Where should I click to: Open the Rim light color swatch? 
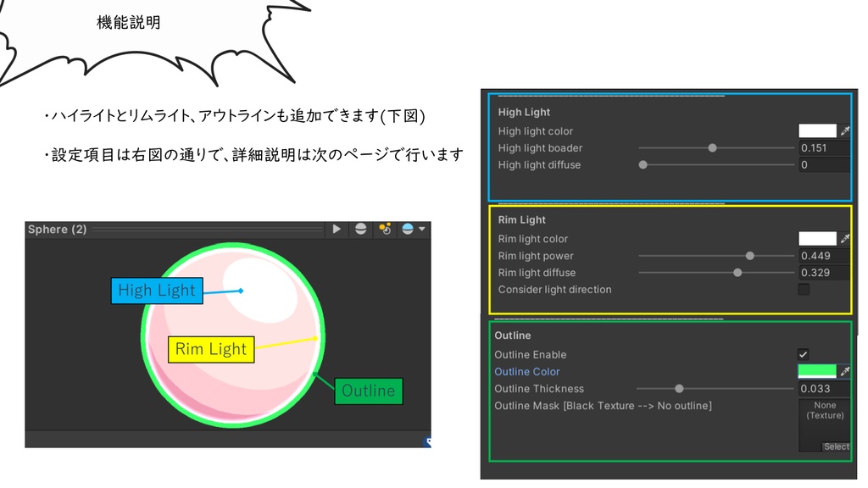[816, 238]
